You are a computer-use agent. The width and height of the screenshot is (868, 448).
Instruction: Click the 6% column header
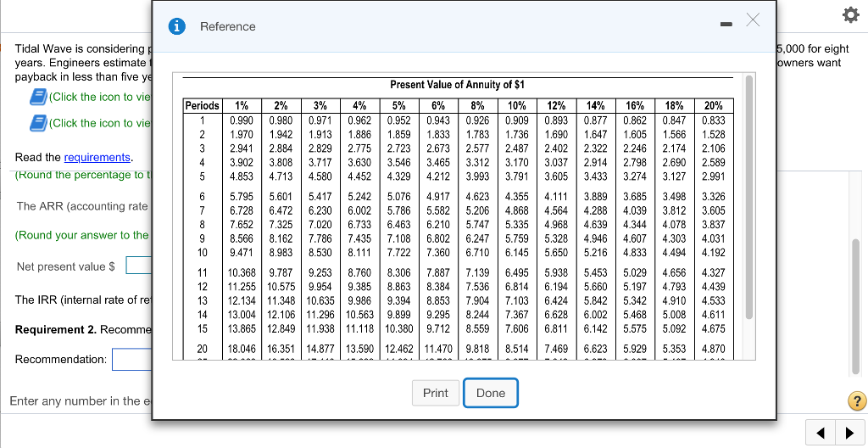coord(438,106)
